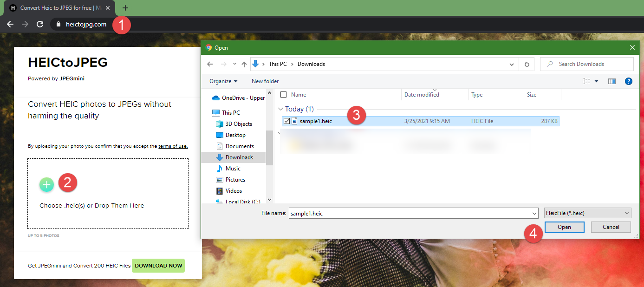Click DOWNLOAD NOW button

[158, 266]
